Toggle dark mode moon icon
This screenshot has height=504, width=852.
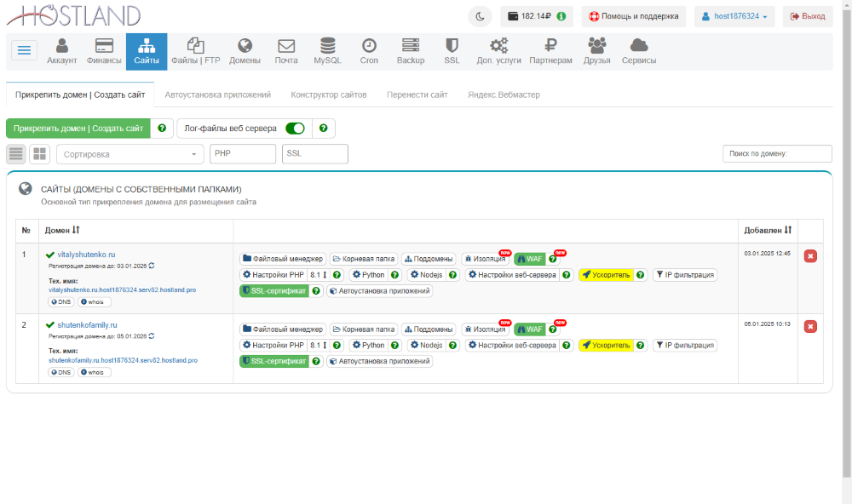pyautogui.click(x=480, y=16)
